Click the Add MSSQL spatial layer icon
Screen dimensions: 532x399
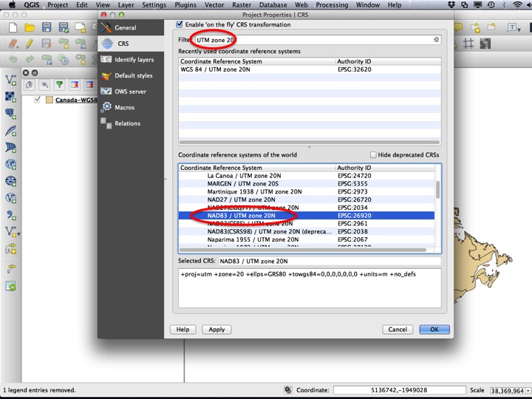10,148
